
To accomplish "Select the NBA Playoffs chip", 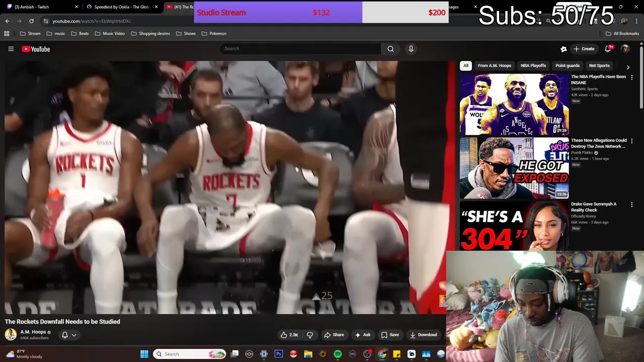I will click(533, 66).
